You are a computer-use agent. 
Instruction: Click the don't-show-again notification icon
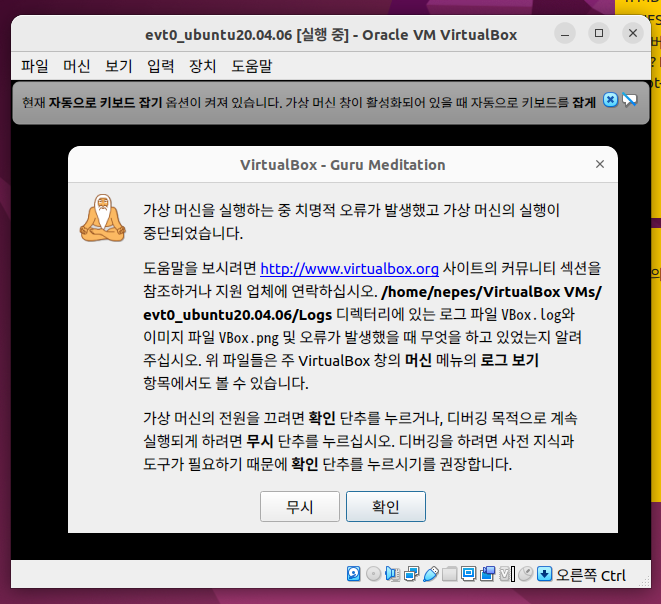coord(629,100)
